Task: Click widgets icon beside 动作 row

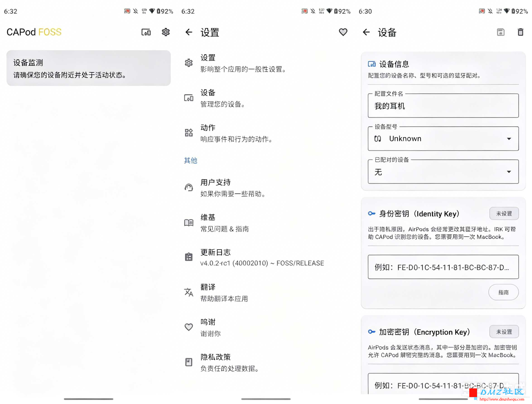Action: 189,133
